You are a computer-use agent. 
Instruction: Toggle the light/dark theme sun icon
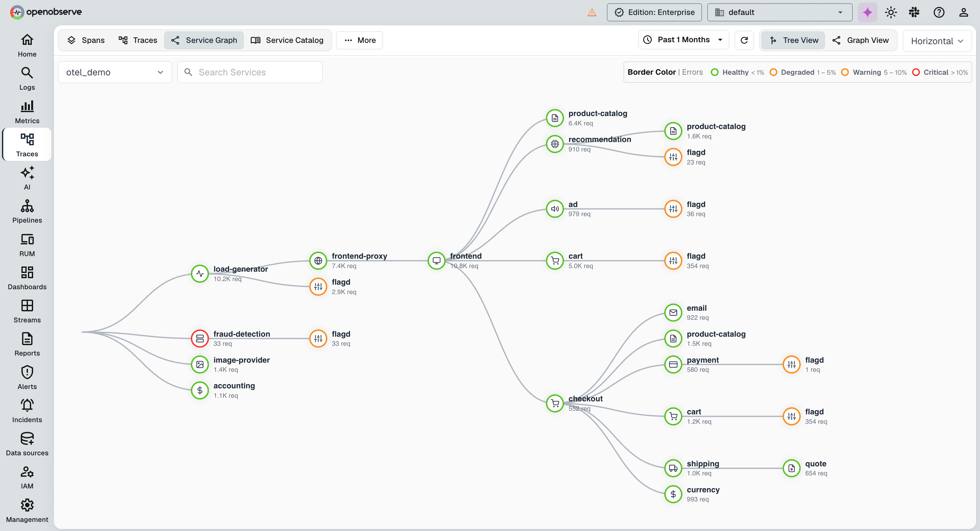click(x=891, y=12)
